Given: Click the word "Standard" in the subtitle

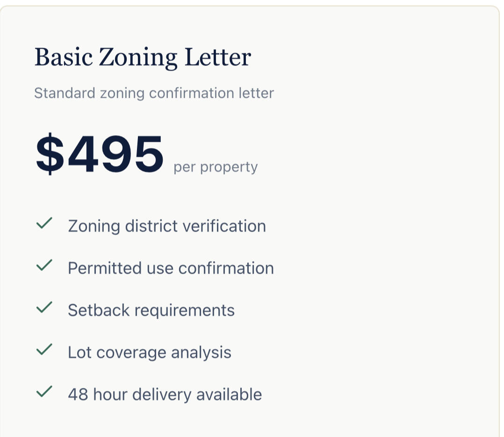Looking at the screenshot, I should point(65,93).
